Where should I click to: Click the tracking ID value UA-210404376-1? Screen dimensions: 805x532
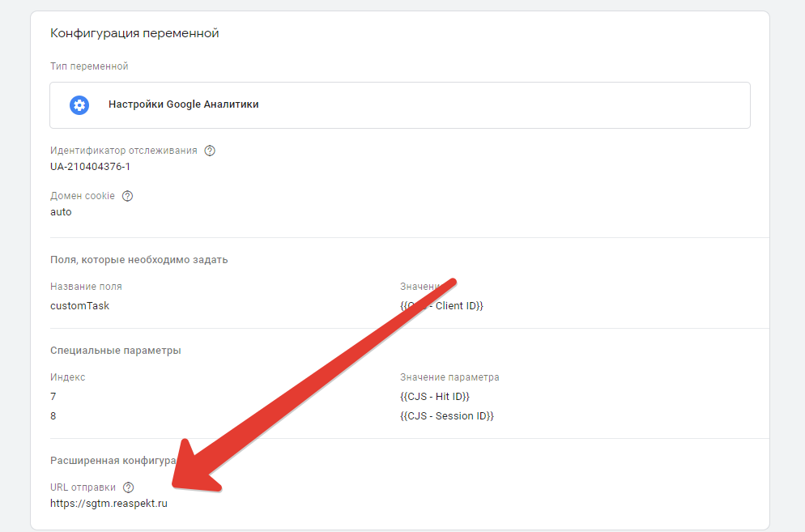click(90, 167)
